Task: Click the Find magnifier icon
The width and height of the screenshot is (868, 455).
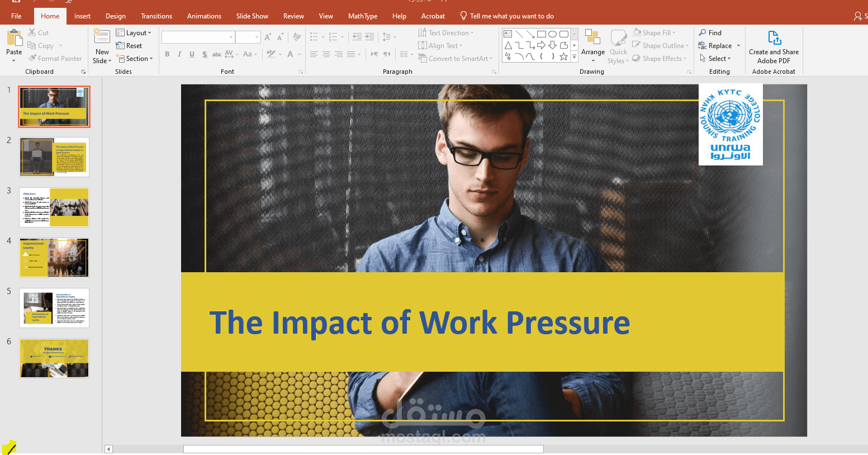Action: (x=703, y=33)
